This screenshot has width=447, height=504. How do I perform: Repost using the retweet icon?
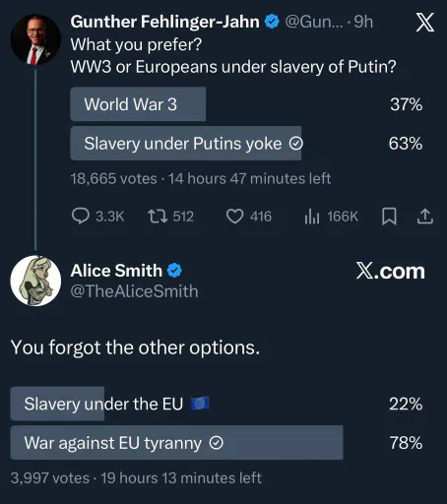[x=158, y=217]
